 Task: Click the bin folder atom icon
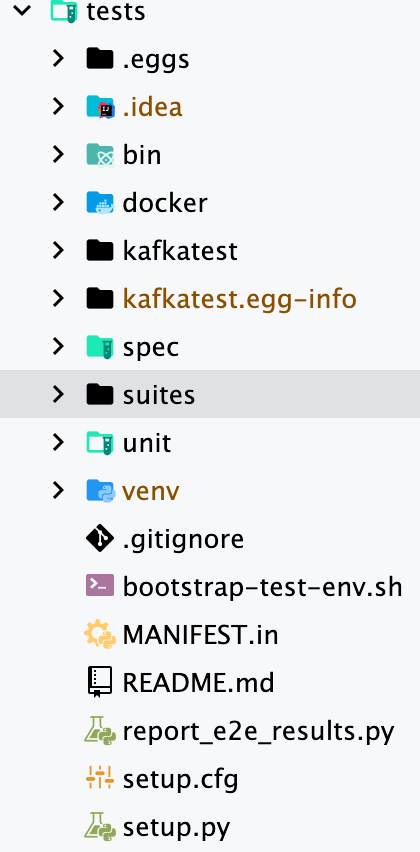(x=101, y=155)
